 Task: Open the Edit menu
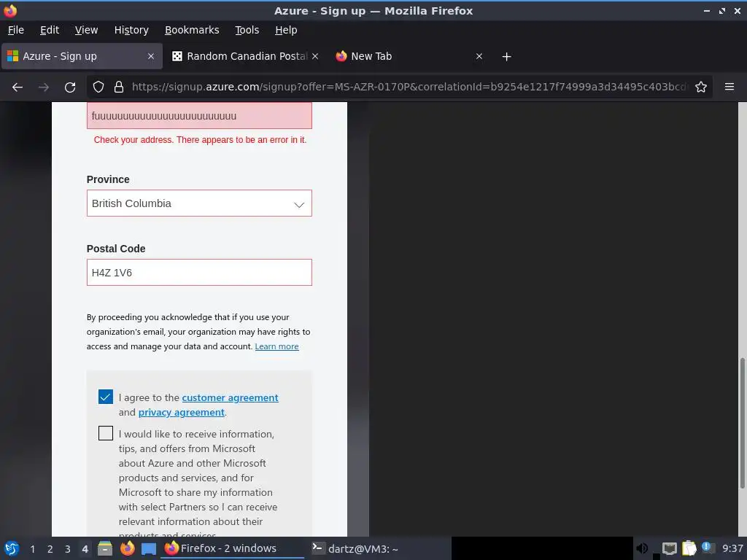[x=50, y=30]
